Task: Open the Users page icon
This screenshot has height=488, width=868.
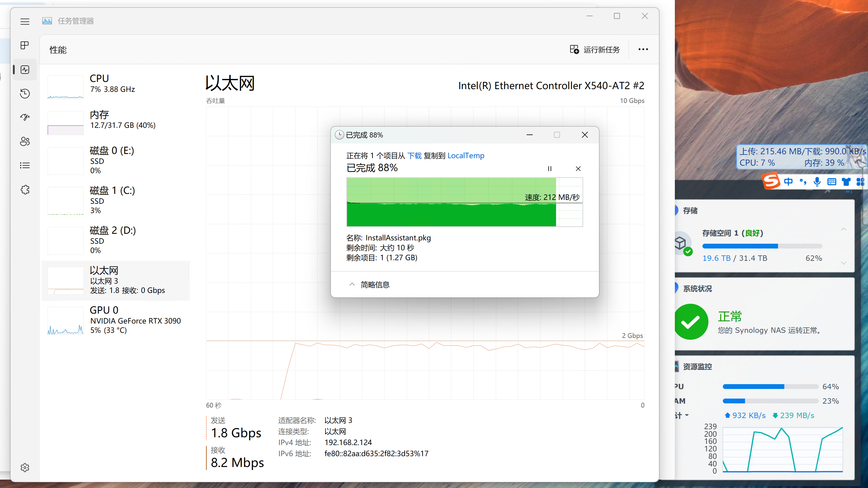Action: [x=25, y=141]
